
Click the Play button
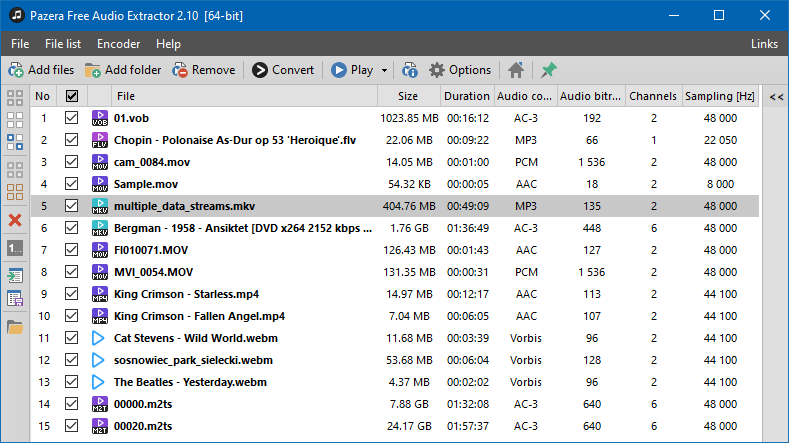coord(352,70)
